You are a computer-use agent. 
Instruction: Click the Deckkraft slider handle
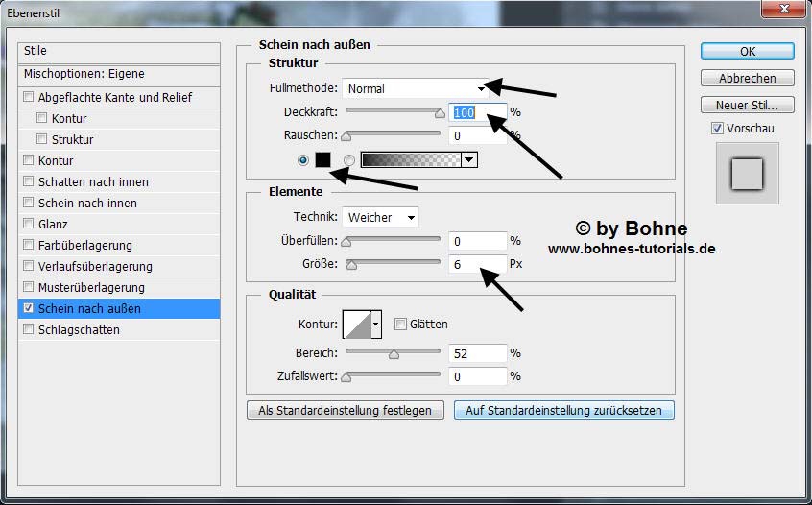point(440,113)
